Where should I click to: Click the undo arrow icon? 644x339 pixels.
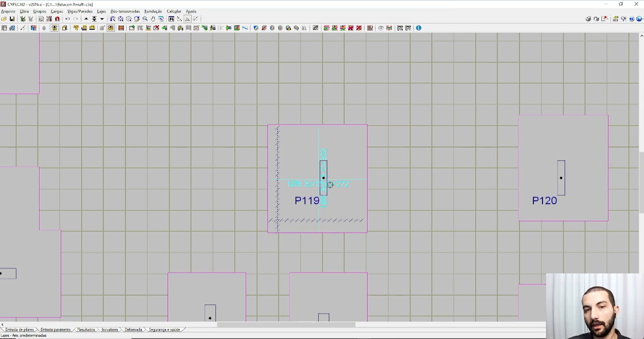pyautogui.click(x=68, y=19)
